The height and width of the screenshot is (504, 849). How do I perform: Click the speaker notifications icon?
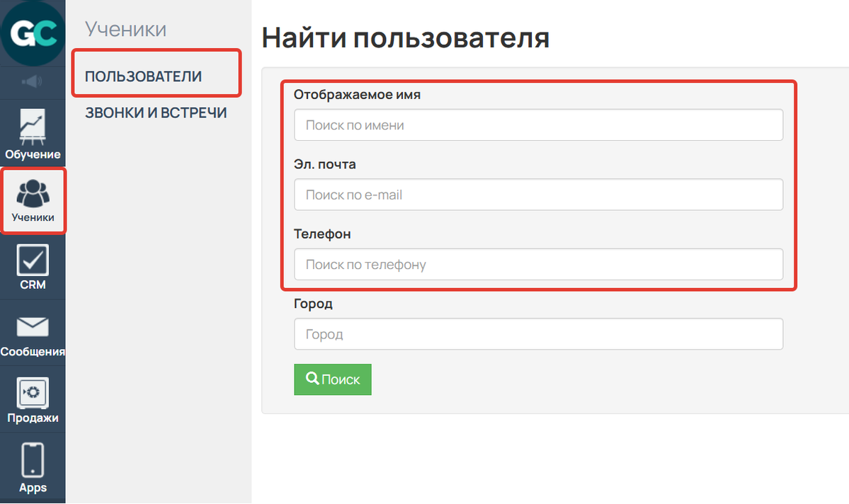pyautogui.click(x=33, y=81)
